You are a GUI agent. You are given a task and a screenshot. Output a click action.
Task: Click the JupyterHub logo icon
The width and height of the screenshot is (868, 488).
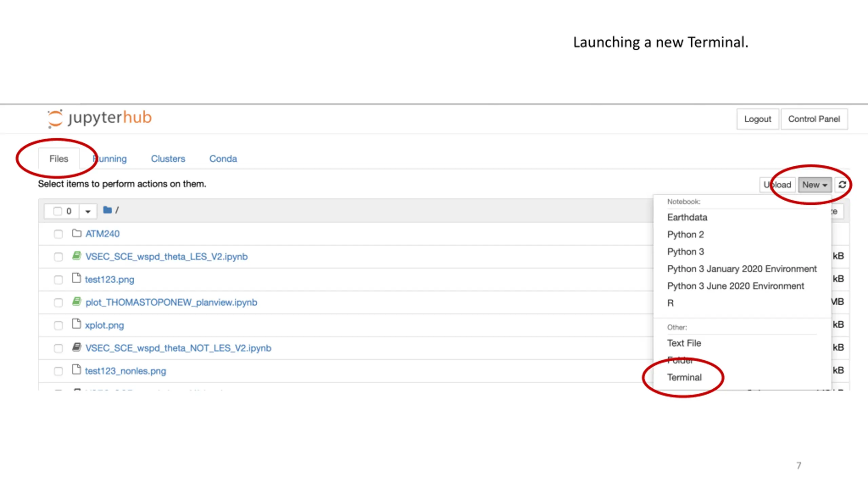pyautogui.click(x=55, y=118)
